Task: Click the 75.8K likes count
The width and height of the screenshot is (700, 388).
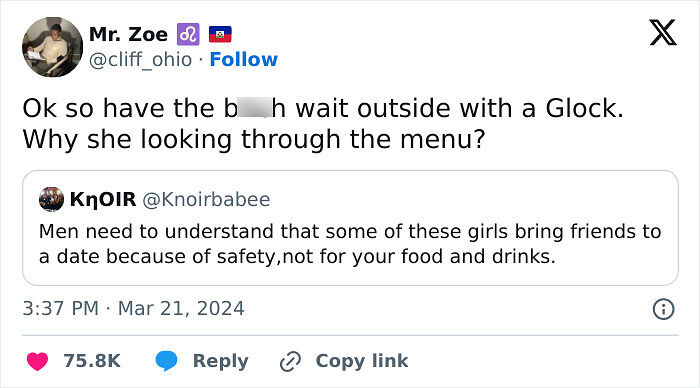Action: point(92,361)
